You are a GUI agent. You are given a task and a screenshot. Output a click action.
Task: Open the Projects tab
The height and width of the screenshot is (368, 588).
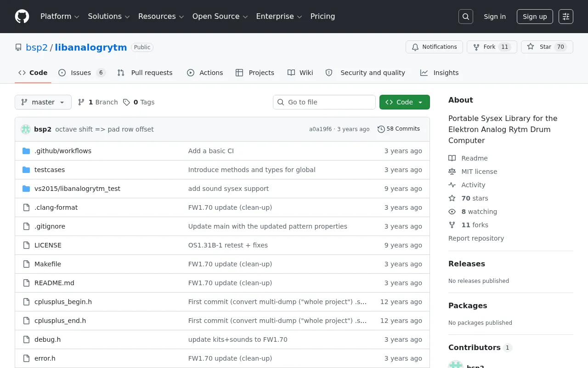(x=255, y=73)
